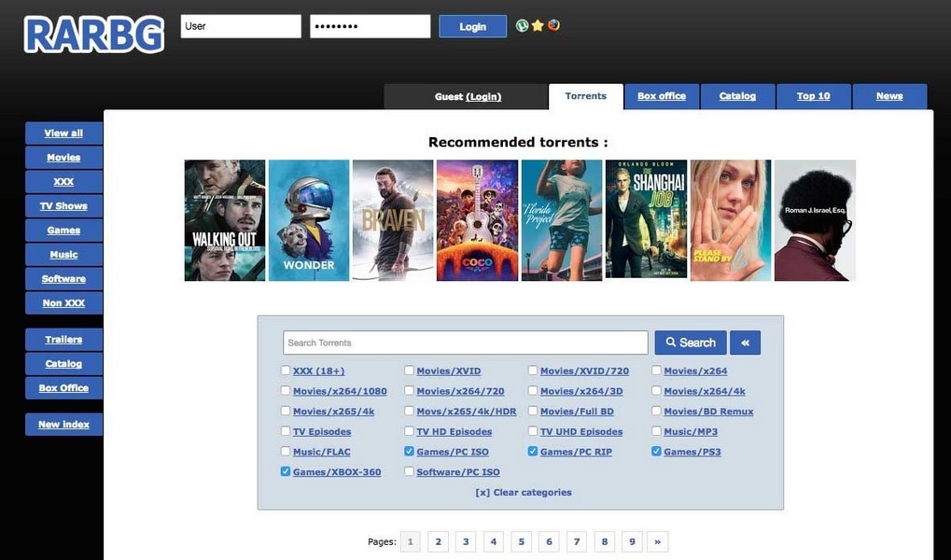Enable the Movies/XVID category checkbox

point(410,371)
